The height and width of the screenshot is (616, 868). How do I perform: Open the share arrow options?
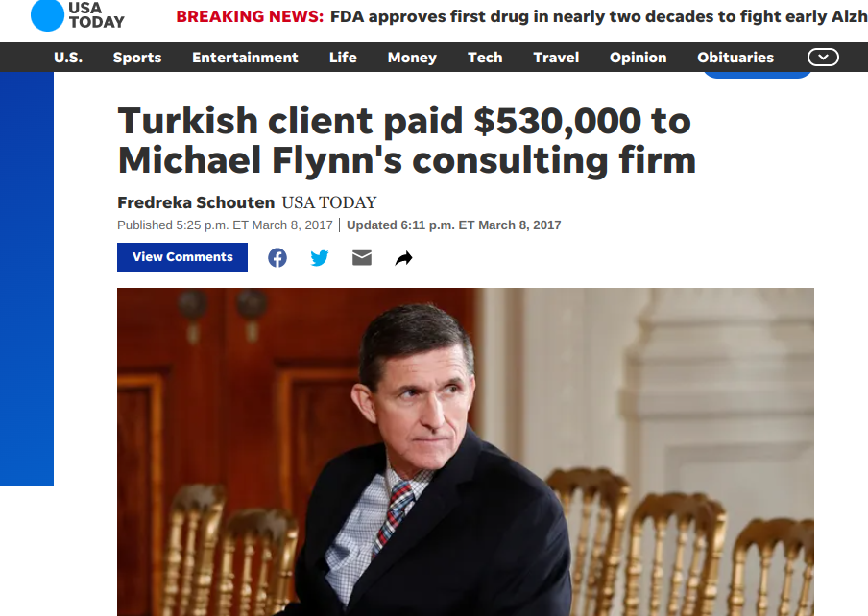pos(403,258)
